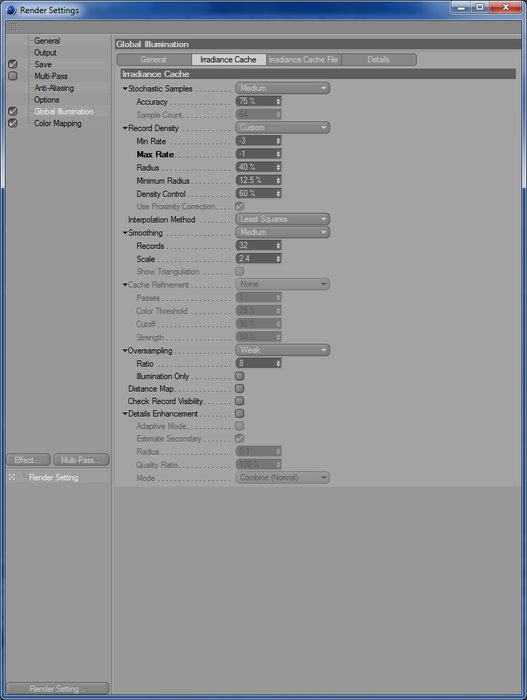Select Global Illumination in settings list
The image size is (527, 700).
pyautogui.click(x=64, y=112)
